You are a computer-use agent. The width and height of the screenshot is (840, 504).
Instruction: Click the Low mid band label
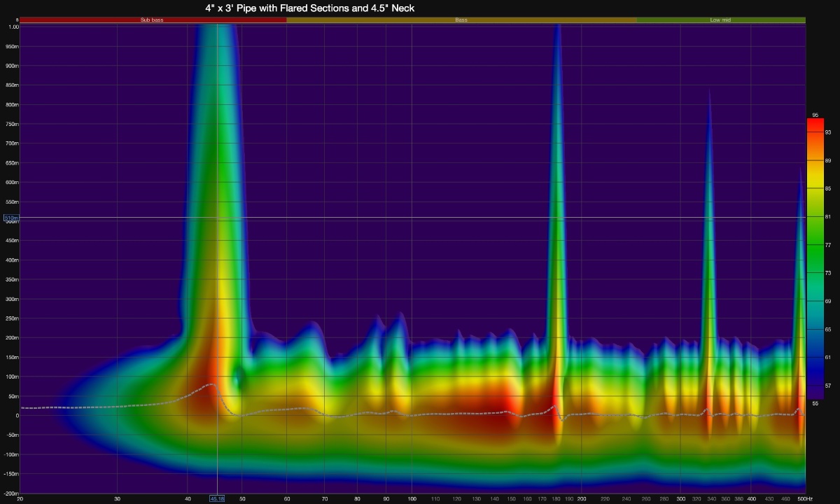pos(720,20)
